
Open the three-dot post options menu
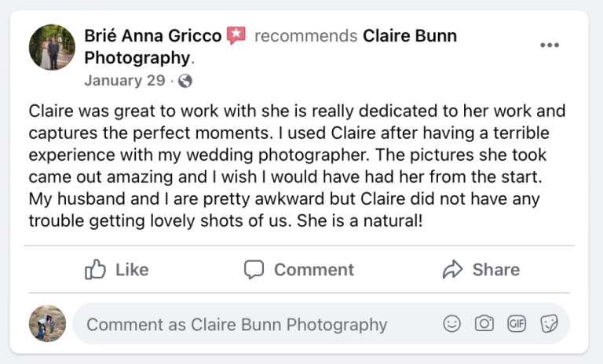click(550, 45)
